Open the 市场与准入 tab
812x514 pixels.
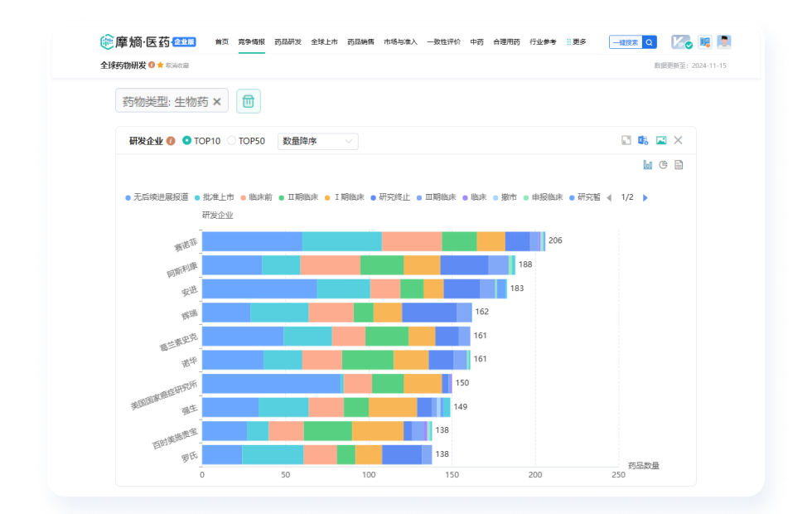coord(400,42)
